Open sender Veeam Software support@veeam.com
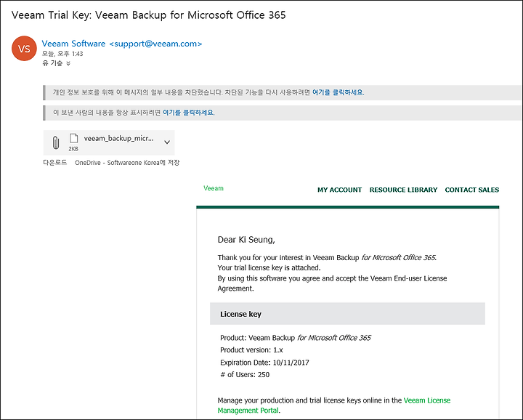This screenshot has width=523, height=420. tap(122, 44)
